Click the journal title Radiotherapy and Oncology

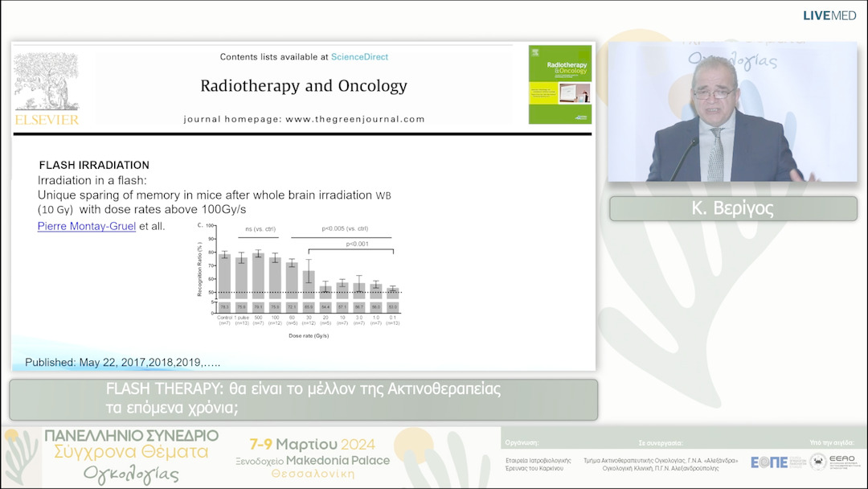[303, 86]
